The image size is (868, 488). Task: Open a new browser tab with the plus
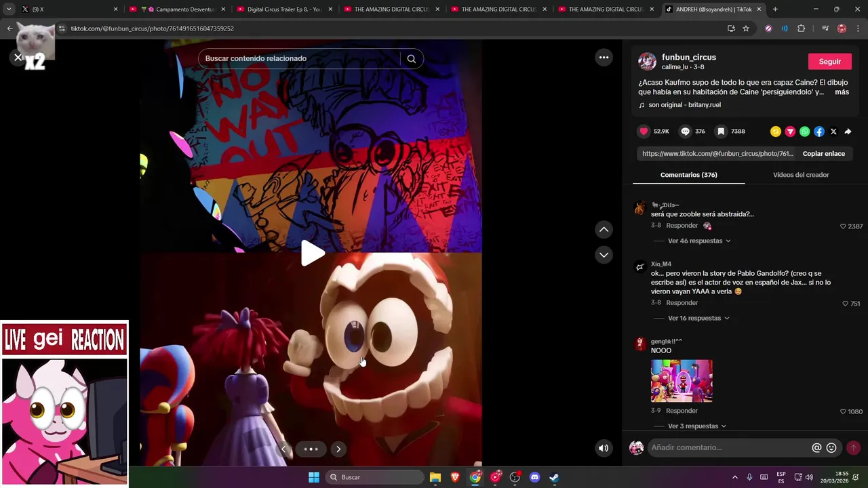(x=775, y=9)
